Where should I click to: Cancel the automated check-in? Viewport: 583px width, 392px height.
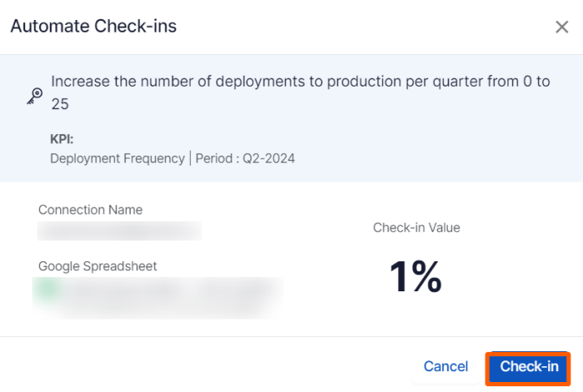(x=446, y=367)
